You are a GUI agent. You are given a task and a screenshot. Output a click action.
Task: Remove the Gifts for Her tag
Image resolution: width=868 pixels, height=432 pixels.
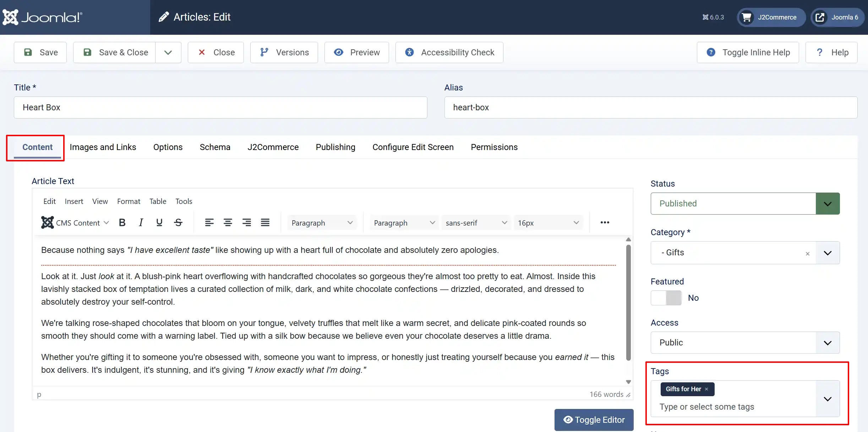(x=706, y=389)
